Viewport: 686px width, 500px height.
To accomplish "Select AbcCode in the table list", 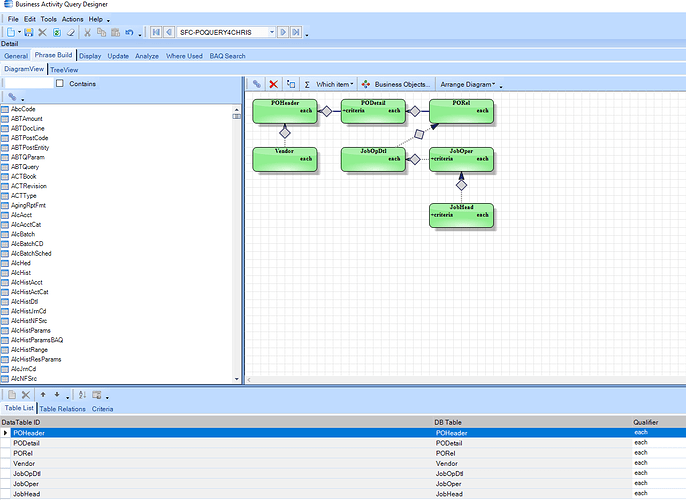I will [23, 109].
